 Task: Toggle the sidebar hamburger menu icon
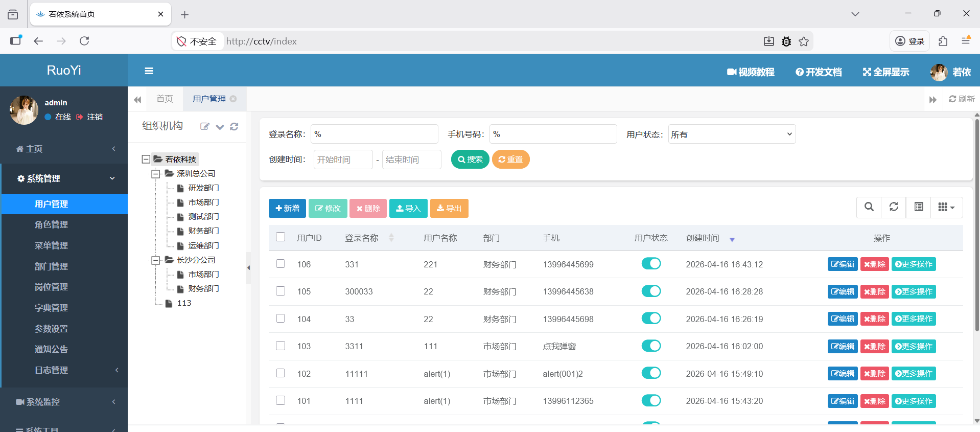pyautogui.click(x=149, y=71)
